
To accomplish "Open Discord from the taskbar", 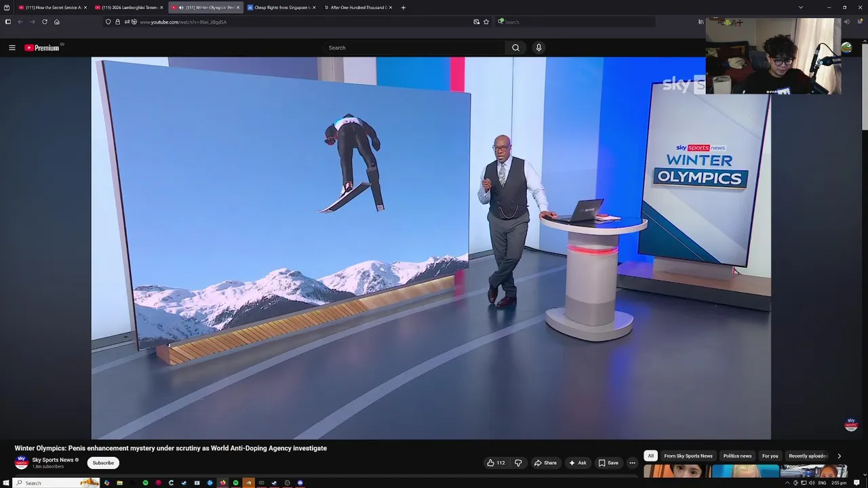I will point(300,483).
